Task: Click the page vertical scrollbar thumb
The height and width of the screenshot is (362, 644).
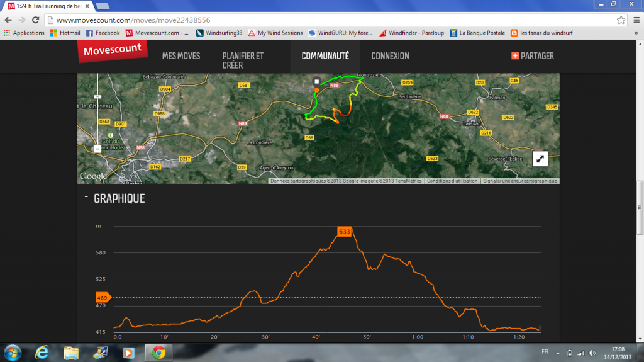Action: click(640, 208)
